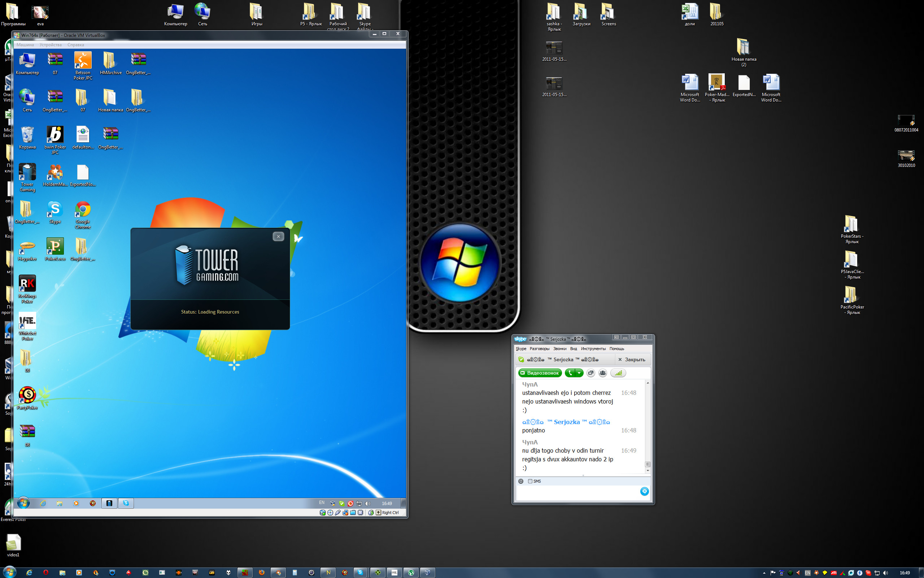Open the Помощь menu in Skype

tap(616, 349)
